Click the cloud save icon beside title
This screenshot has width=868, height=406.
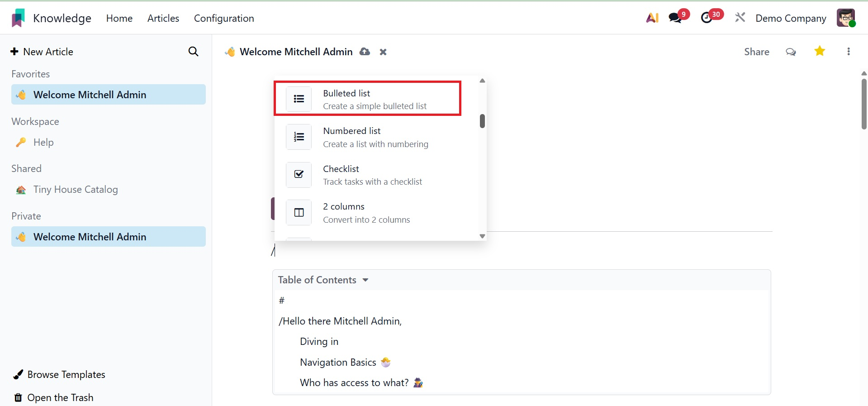(x=365, y=52)
